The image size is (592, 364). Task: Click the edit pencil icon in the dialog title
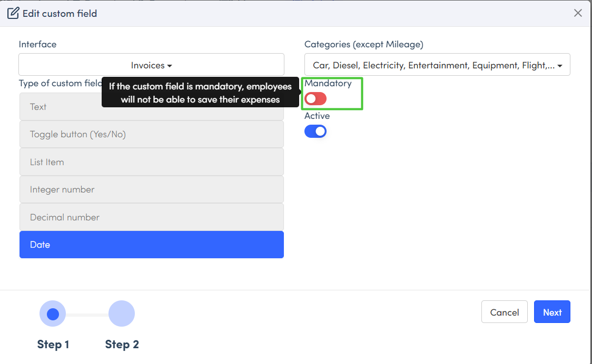(x=13, y=13)
